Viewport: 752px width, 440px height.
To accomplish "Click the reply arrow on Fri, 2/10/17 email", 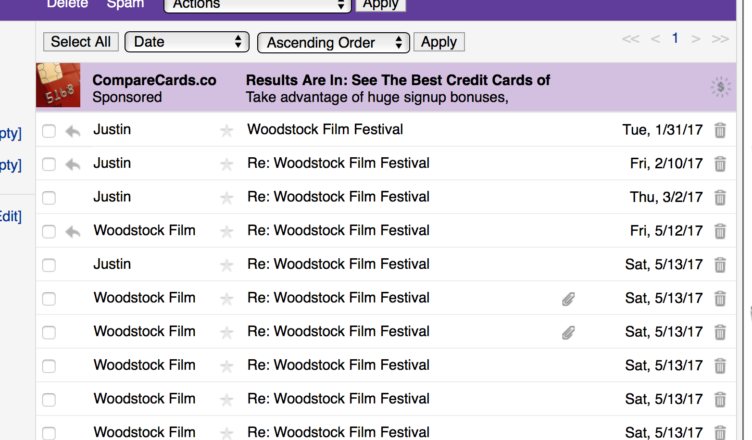I will pyautogui.click(x=72, y=164).
